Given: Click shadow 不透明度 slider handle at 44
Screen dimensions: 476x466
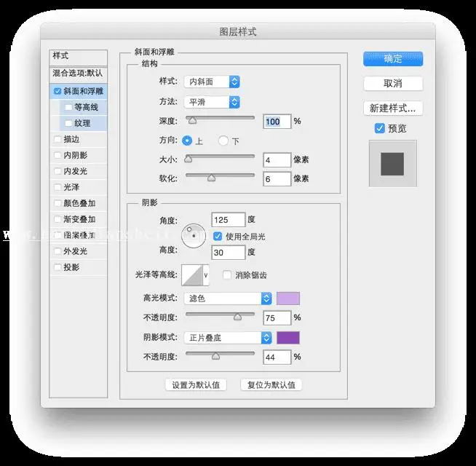Looking at the screenshot, I should click(216, 356).
